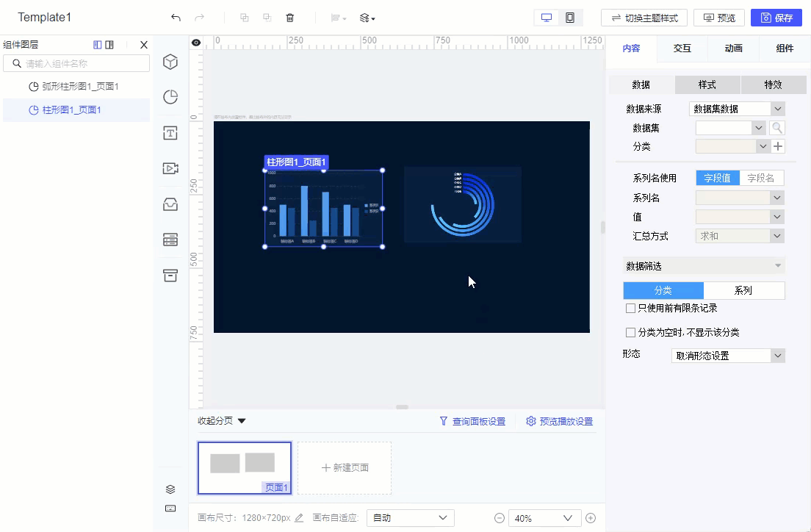Open the 特效 tab in the data panel

pyautogui.click(x=774, y=85)
